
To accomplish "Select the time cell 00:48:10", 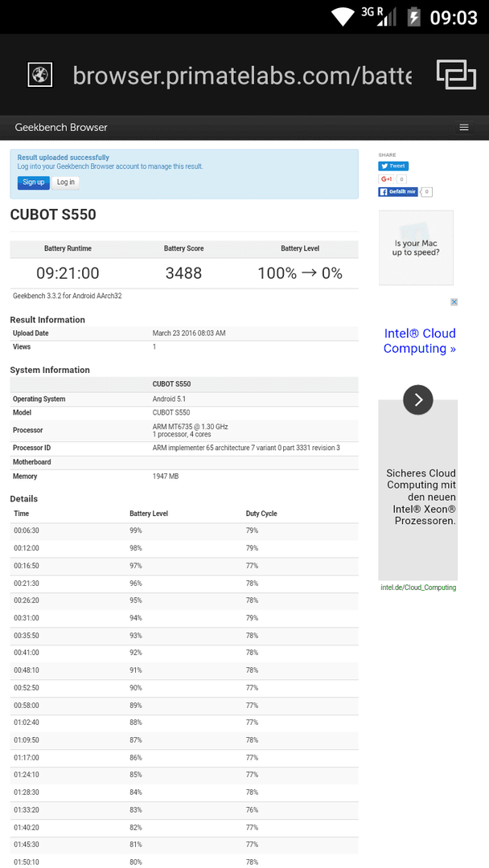I will (27, 669).
